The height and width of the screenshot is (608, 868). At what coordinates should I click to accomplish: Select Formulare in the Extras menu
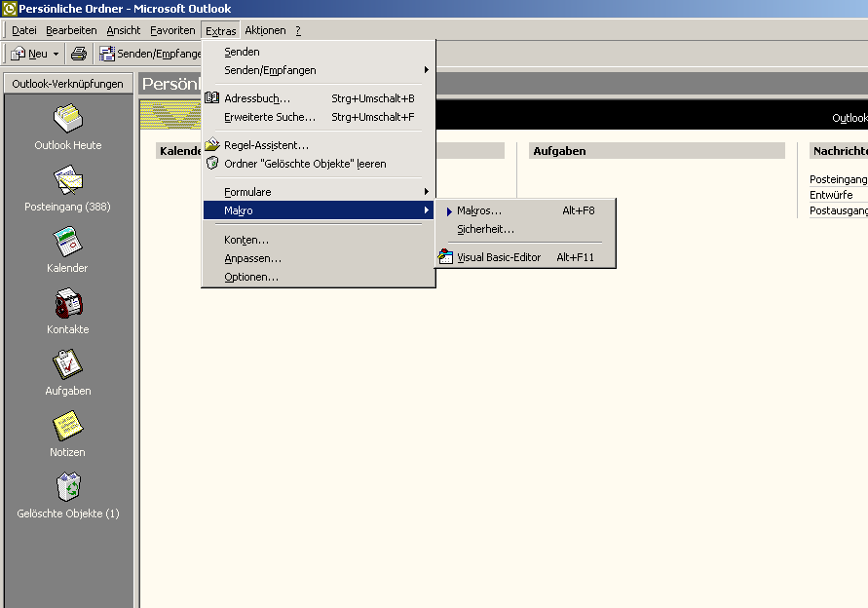click(x=319, y=192)
